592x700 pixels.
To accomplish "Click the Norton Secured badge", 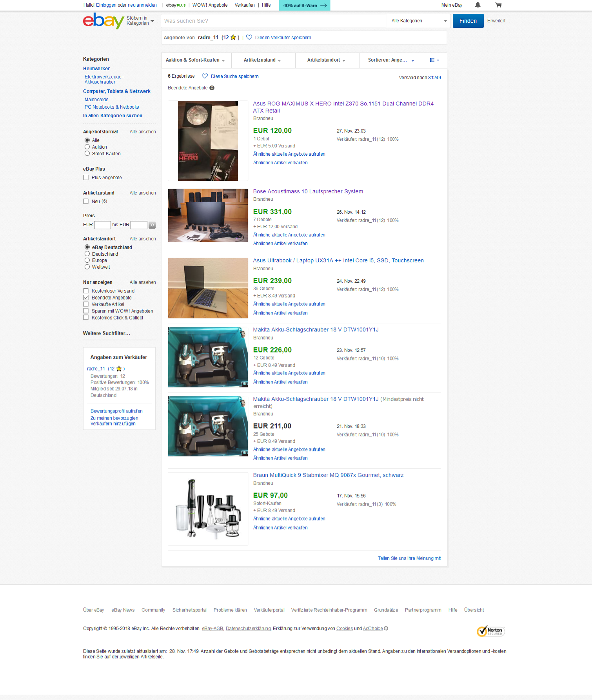I will 490,631.
